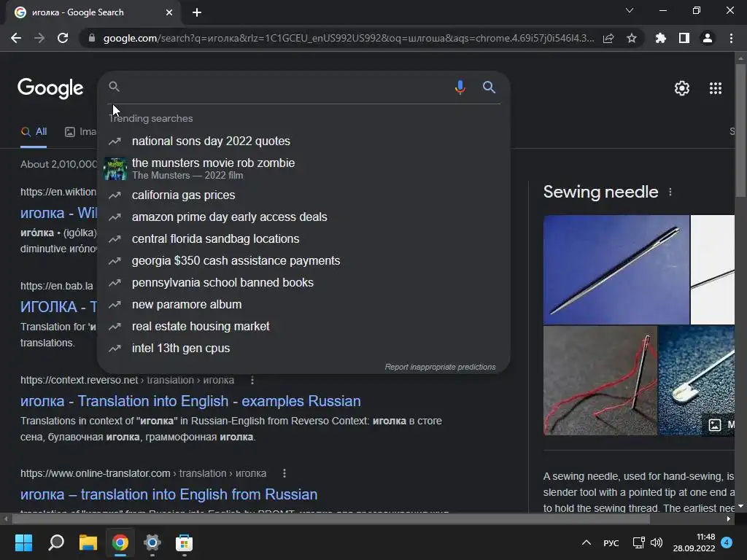Click the blue search magnifier button
The width and height of the screenshot is (747, 560).
pos(489,87)
